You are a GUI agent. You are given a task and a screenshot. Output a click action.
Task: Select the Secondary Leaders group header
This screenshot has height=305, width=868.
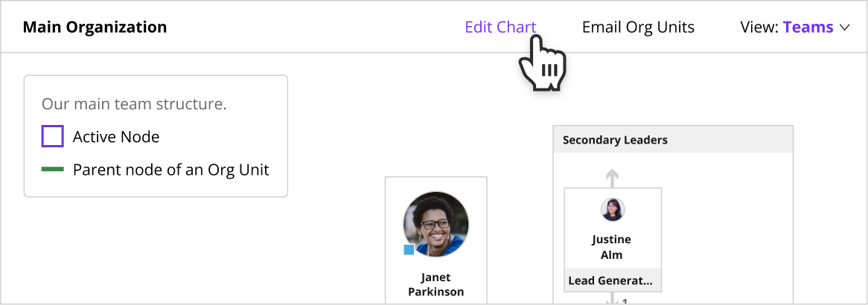[x=673, y=140]
